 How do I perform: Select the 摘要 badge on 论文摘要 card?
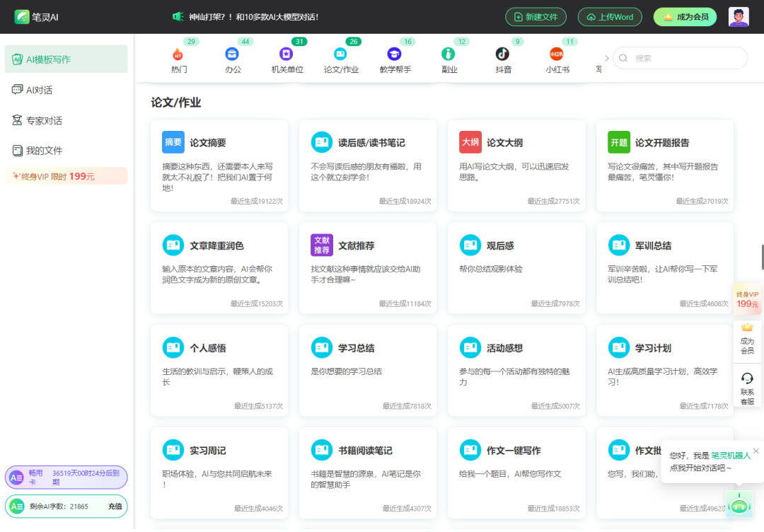[x=173, y=142]
